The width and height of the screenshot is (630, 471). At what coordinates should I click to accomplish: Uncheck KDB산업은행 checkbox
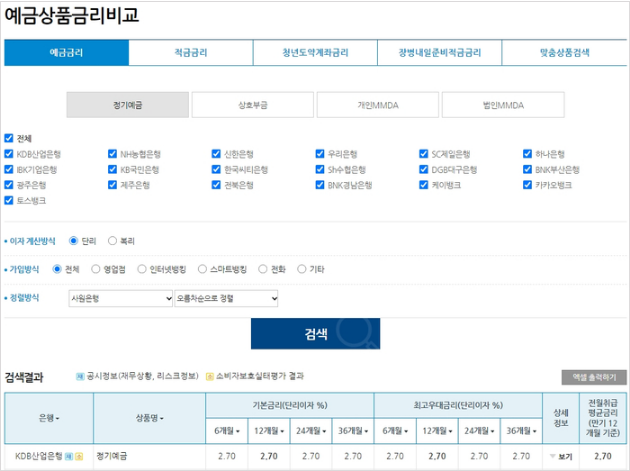(x=9, y=154)
